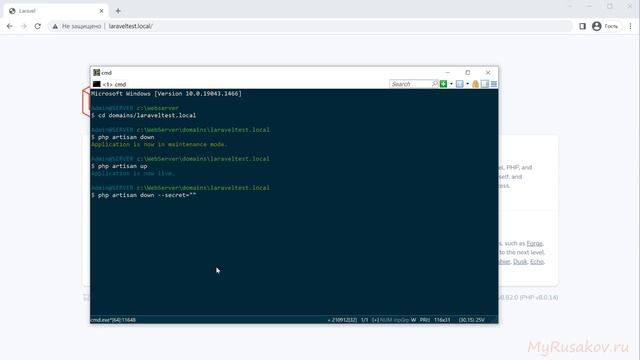Open the Forge link on Laravel page

click(534, 243)
